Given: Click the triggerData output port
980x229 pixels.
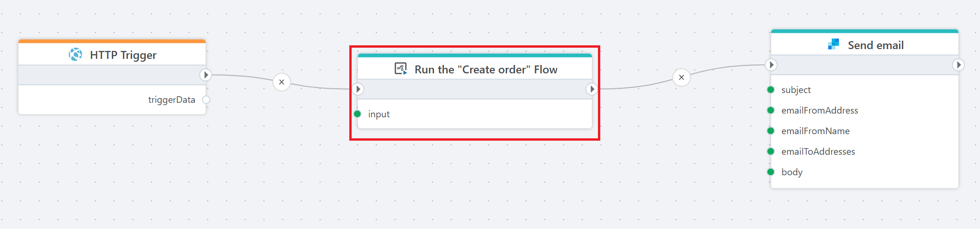Looking at the screenshot, I should [x=206, y=100].
